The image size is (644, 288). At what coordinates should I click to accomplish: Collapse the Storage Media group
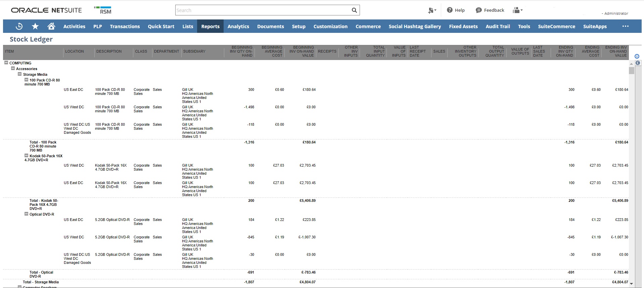point(19,74)
